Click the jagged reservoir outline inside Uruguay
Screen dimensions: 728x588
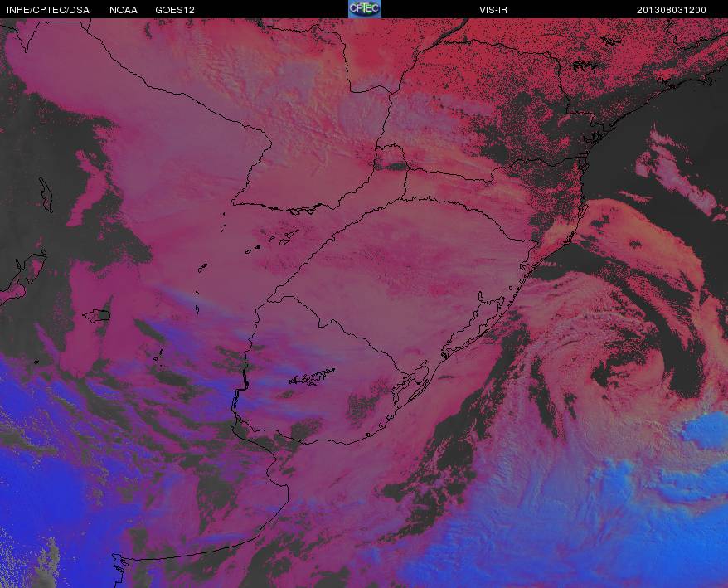coord(312,377)
